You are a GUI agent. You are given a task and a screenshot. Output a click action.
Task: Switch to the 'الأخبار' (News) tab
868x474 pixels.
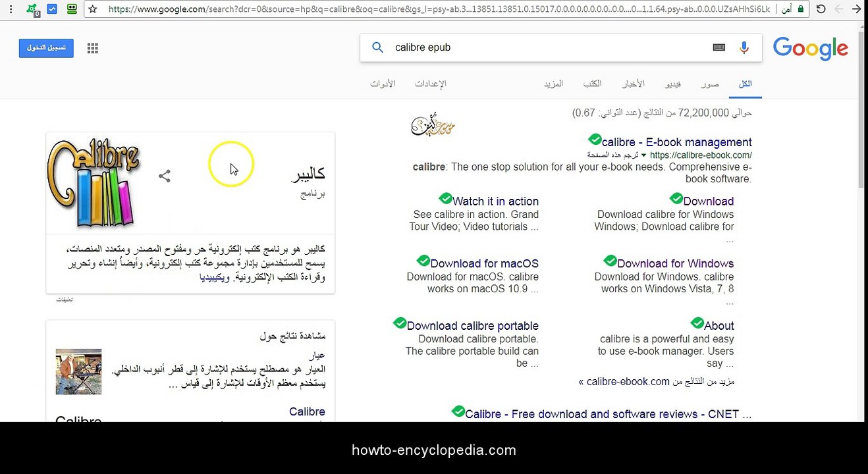pyautogui.click(x=633, y=84)
